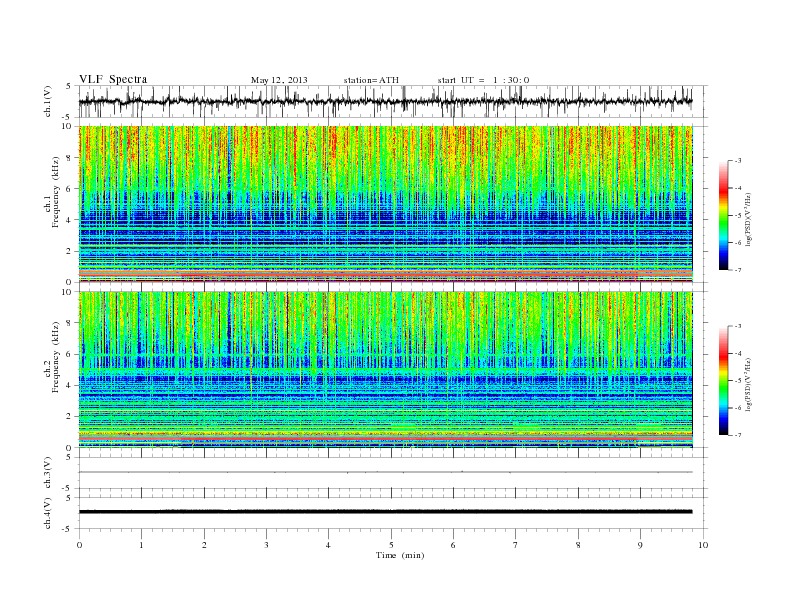Click the "5" tick of ch.1(V) waveform axis

point(69,86)
